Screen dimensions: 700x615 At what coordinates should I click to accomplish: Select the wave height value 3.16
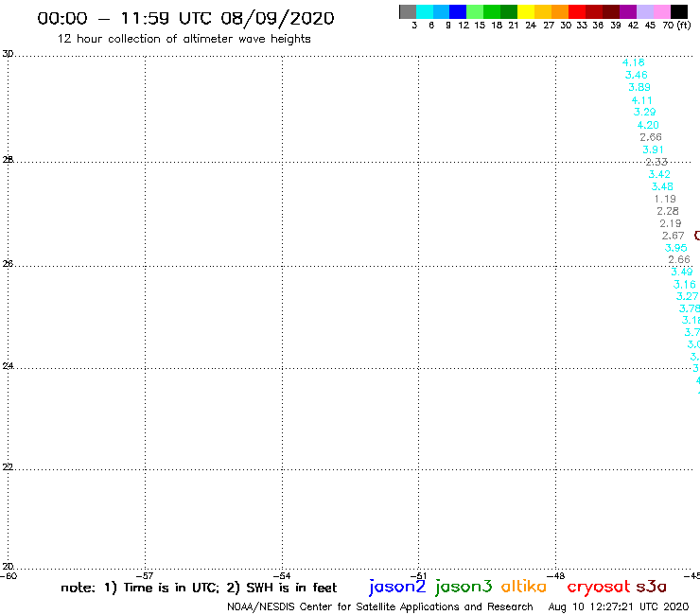[x=684, y=285]
